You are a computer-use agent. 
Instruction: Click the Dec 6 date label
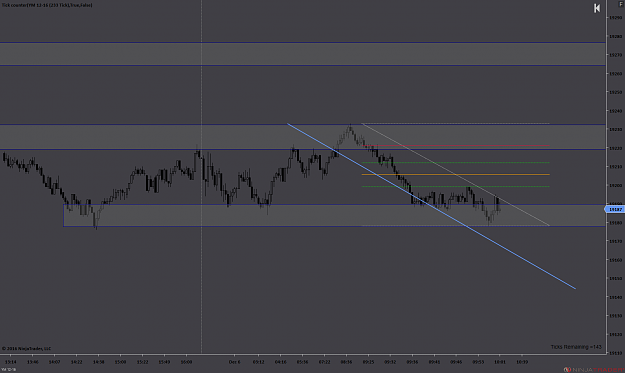coord(234,362)
